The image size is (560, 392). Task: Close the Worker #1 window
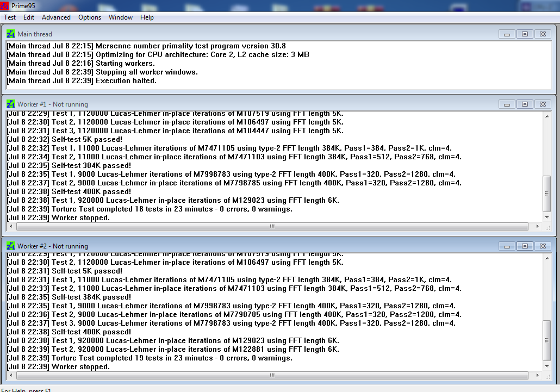click(x=543, y=104)
